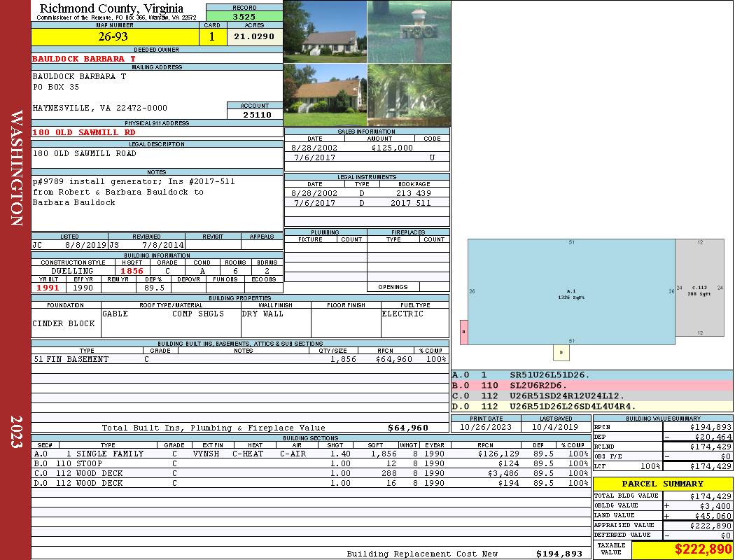Open the mailbox number post photo
Viewport: 735px width, 560px height.
coord(409,31)
